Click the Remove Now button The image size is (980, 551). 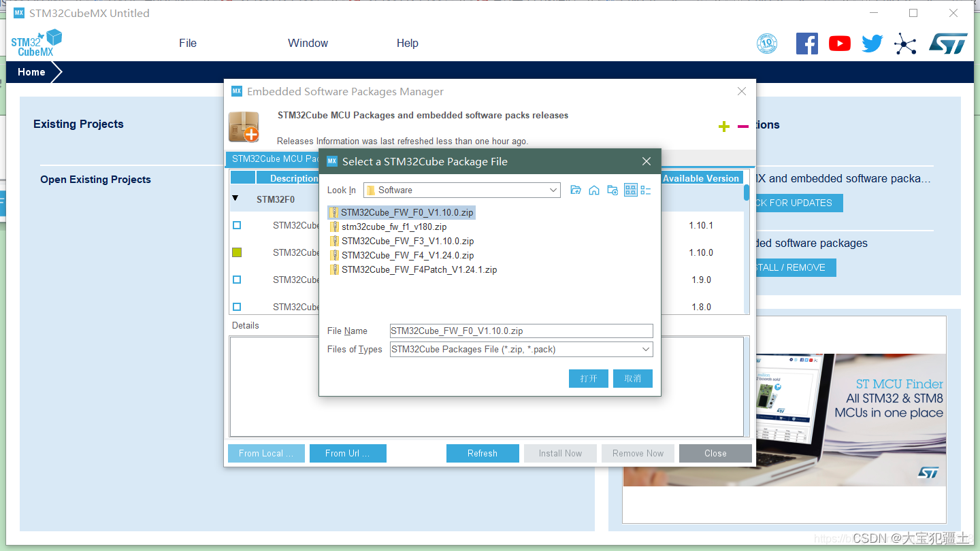(x=638, y=454)
